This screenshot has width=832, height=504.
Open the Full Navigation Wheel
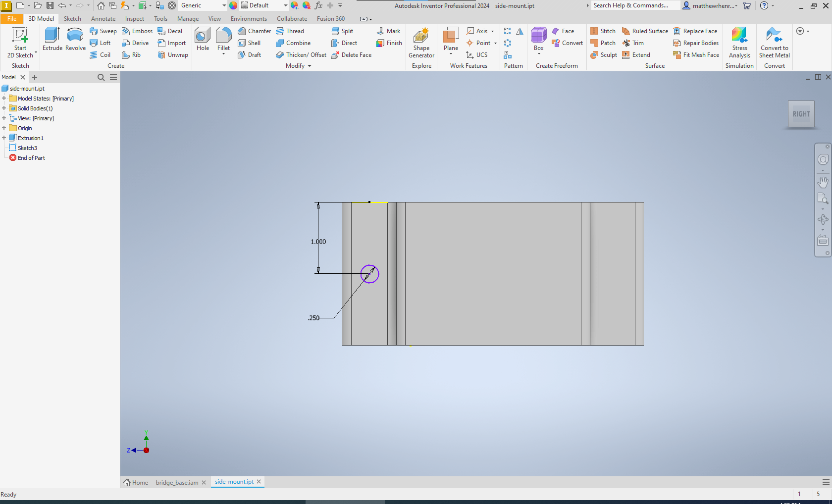(823, 159)
